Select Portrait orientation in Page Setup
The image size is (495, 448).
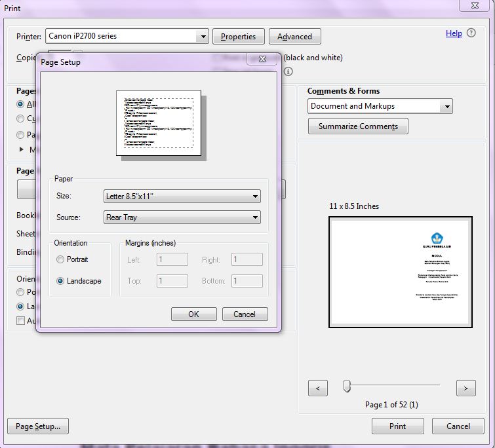pyautogui.click(x=60, y=259)
